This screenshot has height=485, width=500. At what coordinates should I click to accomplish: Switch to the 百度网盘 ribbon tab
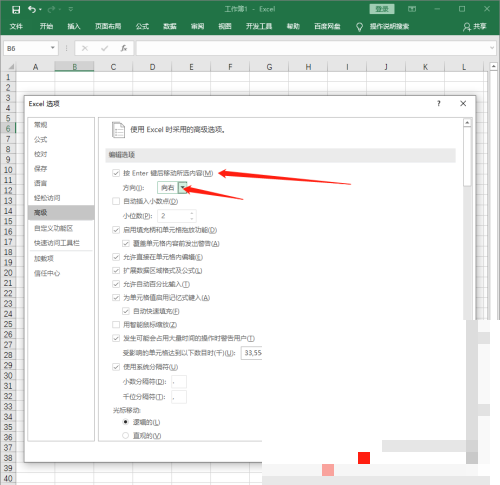pyautogui.click(x=327, y=26)
